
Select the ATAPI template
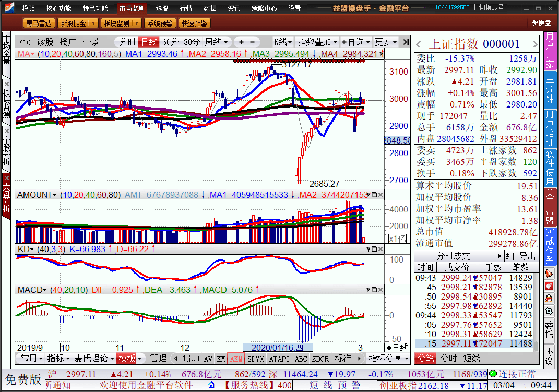279,359
